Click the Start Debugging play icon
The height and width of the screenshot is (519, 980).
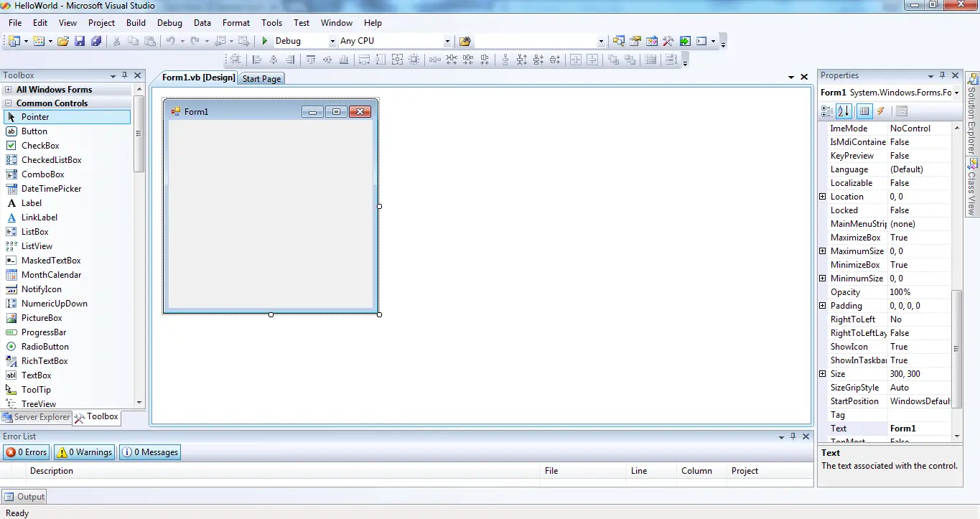click(x=265, y=41)
